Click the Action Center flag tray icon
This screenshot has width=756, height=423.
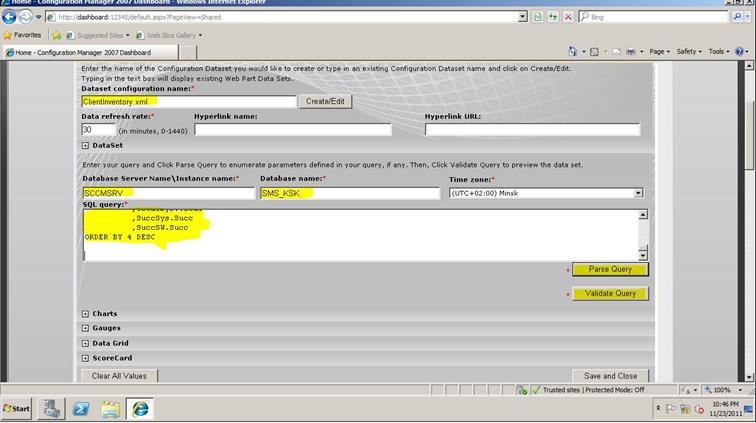(671, 409)
